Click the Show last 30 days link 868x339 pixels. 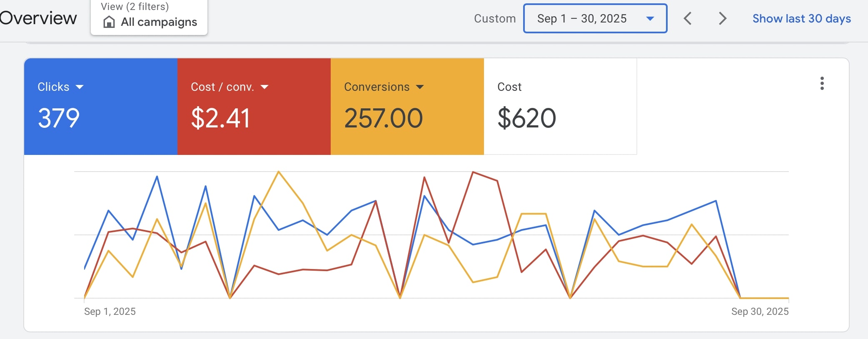tap(801, 18)
